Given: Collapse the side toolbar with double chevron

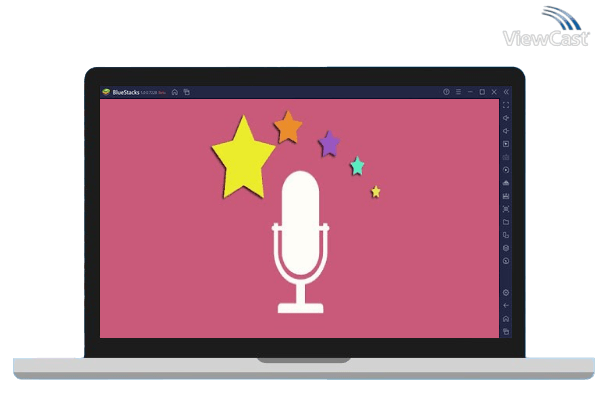Looking at the screenshot, I should pos(506,92).
